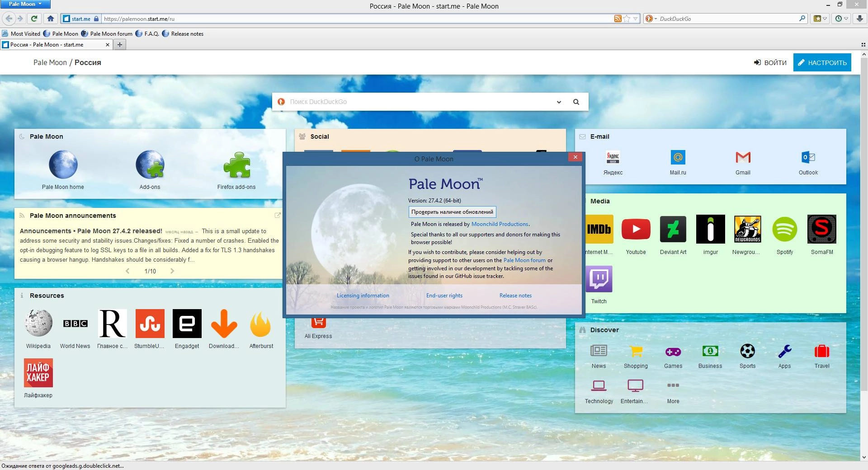Screen dimensions: 868x470
Task: Click the ВОЙТИ login button
Action: (770, 63)
